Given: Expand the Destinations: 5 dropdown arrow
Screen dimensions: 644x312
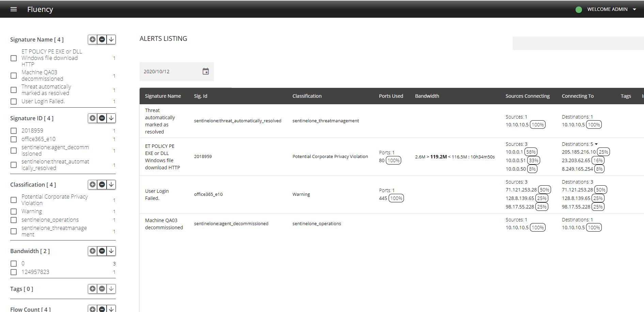Looking at the screenshot, I should click(x=596, y=144).
